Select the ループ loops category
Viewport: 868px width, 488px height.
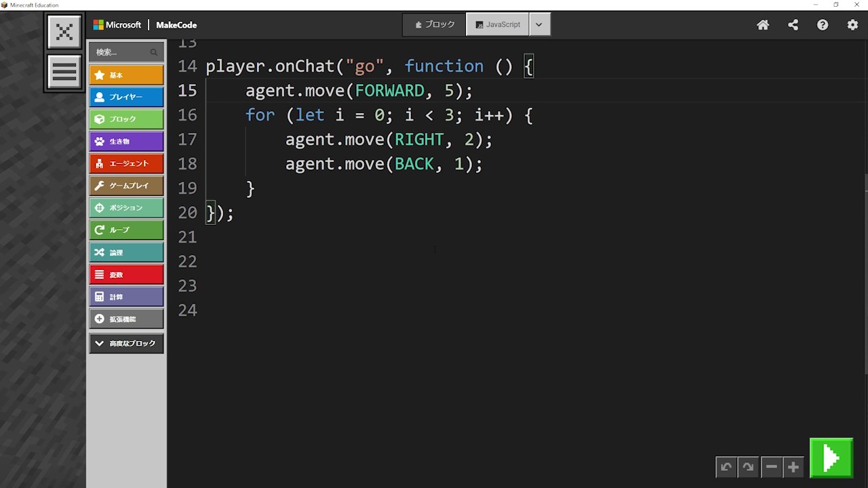pyautogui.click(x=126, y=230)
